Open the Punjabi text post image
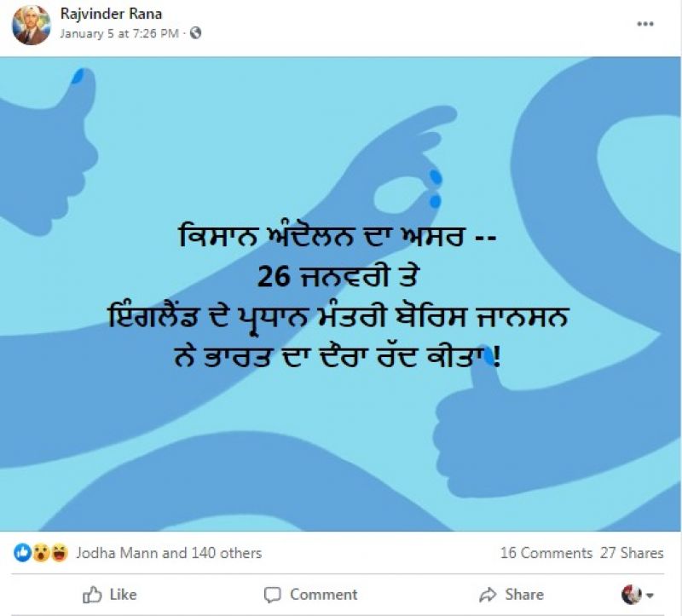This screenshot has width=682, height=616. point(340,294)
